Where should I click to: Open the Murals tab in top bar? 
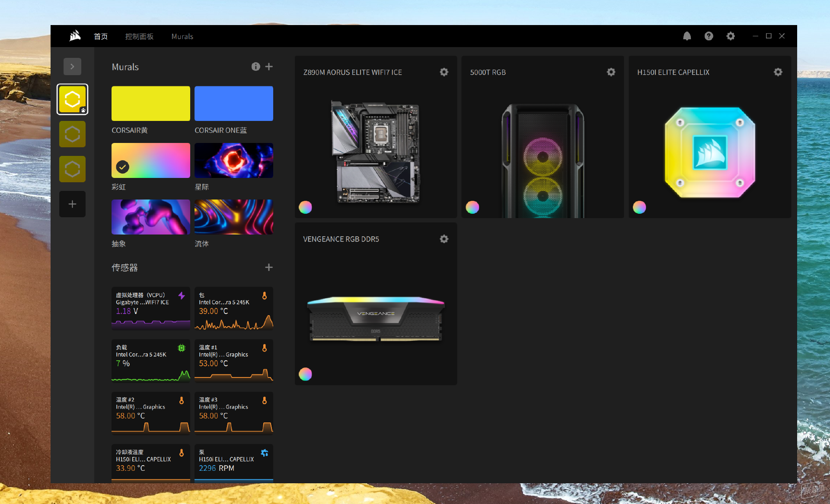(182, 36)
